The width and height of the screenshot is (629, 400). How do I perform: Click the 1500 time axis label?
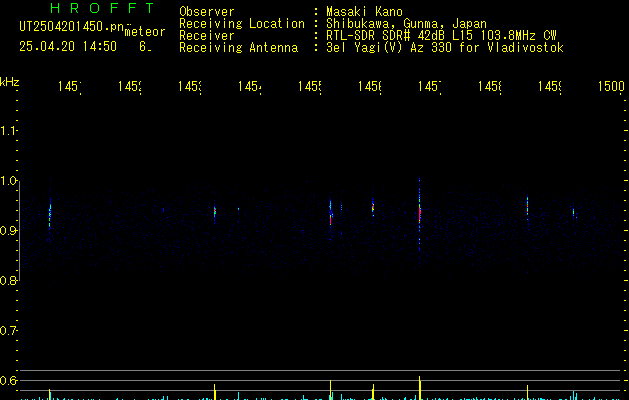point(611,86)
